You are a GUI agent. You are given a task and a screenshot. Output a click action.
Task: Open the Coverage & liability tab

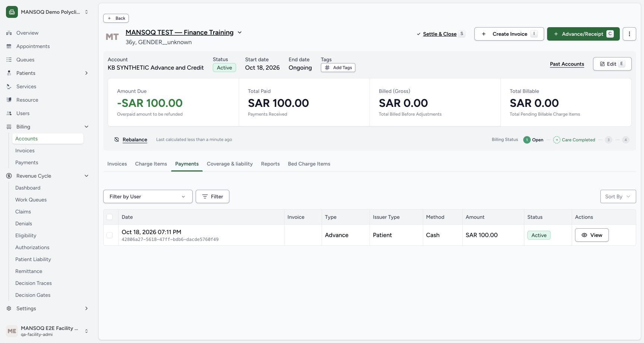[x=230, y=164]
